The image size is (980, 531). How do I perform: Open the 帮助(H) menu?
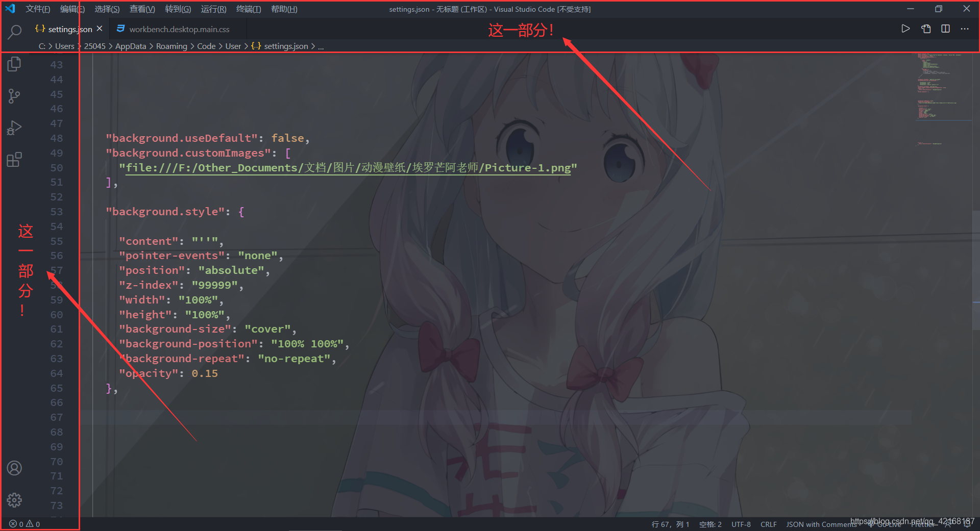(284, 9)
